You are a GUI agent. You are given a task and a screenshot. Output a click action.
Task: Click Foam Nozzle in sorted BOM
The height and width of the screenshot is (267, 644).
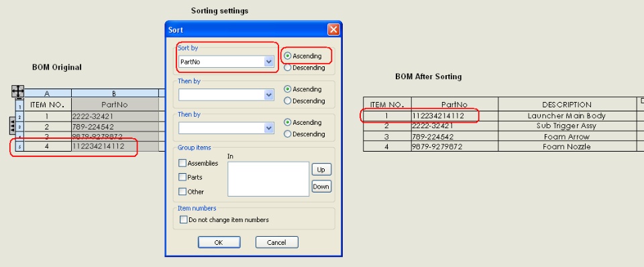567,147
